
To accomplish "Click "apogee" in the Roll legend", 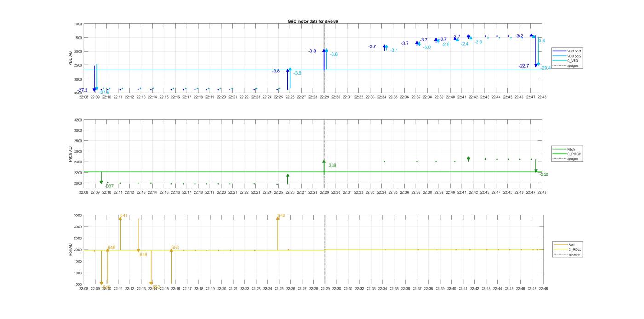I will pos(567,254).
